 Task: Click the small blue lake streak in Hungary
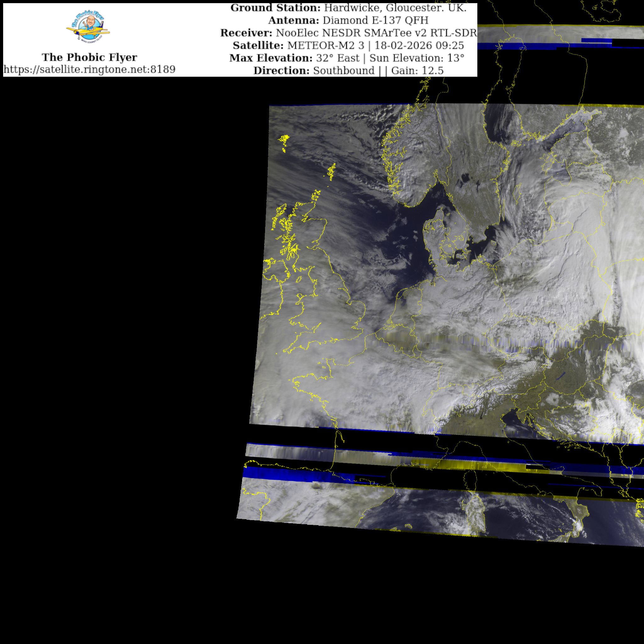560,376
